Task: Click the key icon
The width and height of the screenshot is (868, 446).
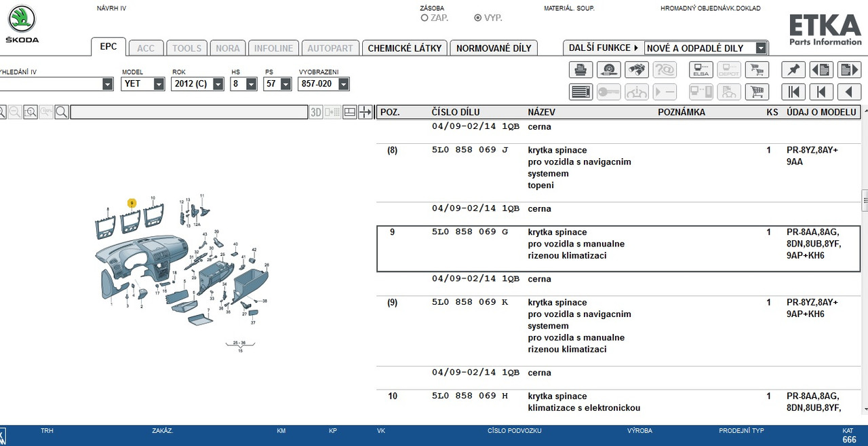Action: coord(609,92)
